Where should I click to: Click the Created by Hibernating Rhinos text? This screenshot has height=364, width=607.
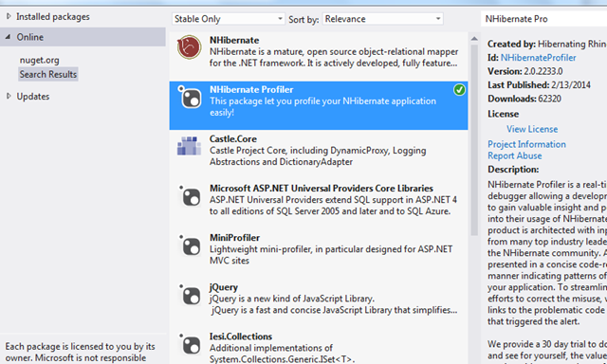547,44
